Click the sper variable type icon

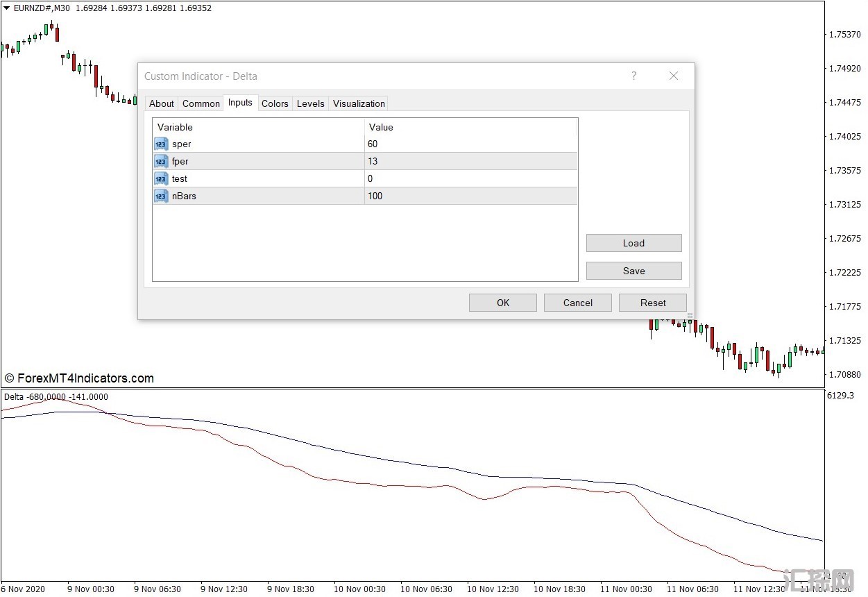[x=161, y=144]
